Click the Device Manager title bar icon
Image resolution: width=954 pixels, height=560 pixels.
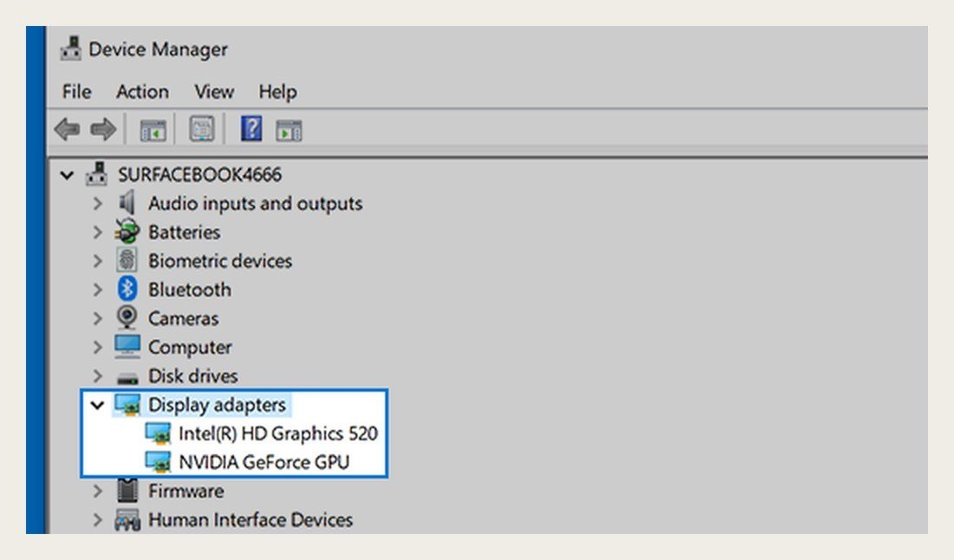[70, 49]
